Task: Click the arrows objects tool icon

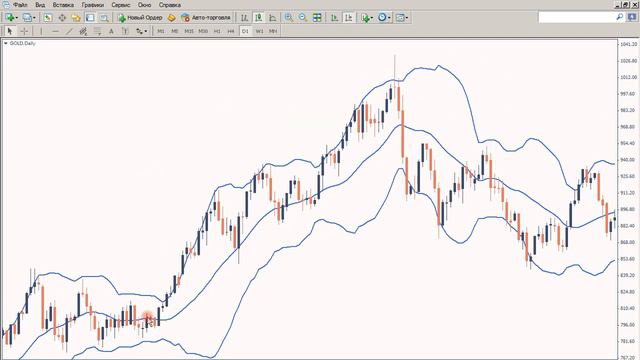Action: [x=139, y=31]
